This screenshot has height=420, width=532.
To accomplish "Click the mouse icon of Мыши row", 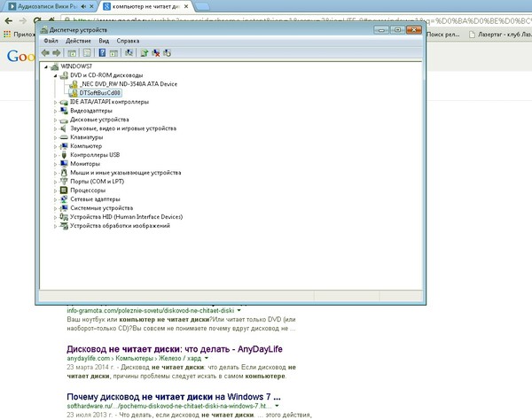I will tap(64, 173).
